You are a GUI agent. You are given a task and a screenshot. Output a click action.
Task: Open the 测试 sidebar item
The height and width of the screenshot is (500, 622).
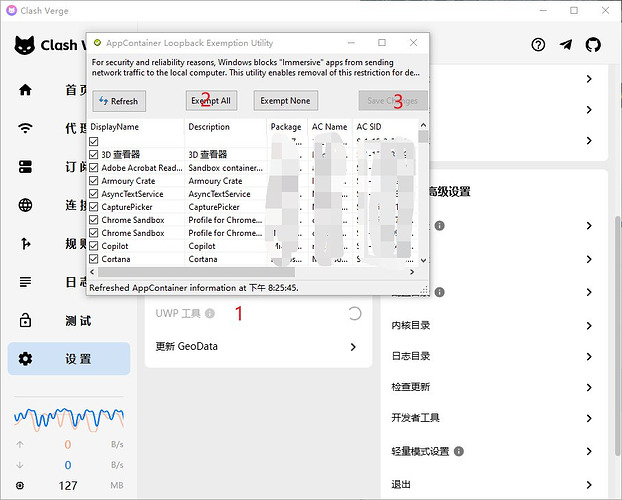[x=69, y=320]
